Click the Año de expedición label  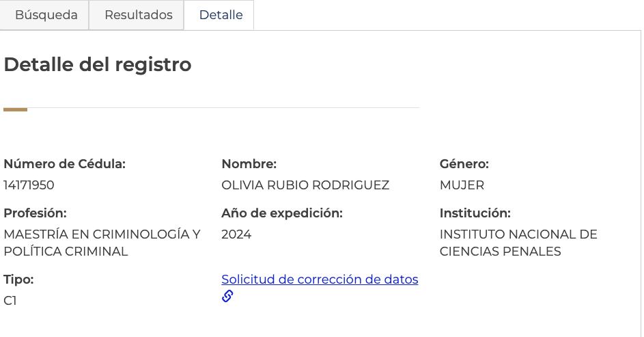coord(282,213)
